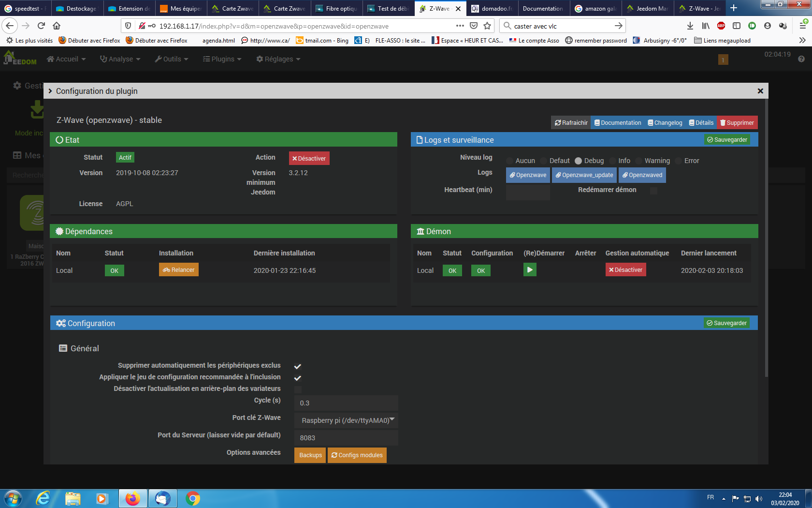812x508 pixels.
Task: Open the Changelog button
Action: [665, 123]
